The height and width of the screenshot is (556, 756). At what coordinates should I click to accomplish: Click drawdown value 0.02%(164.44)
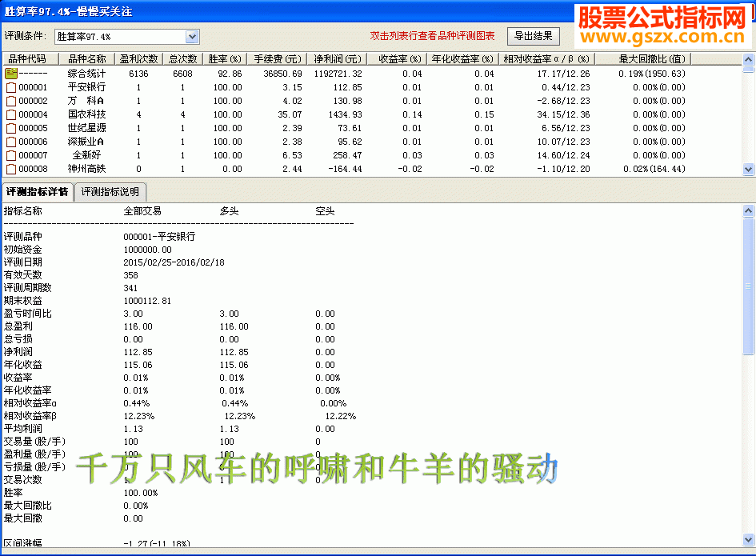[x=654, y=170]
